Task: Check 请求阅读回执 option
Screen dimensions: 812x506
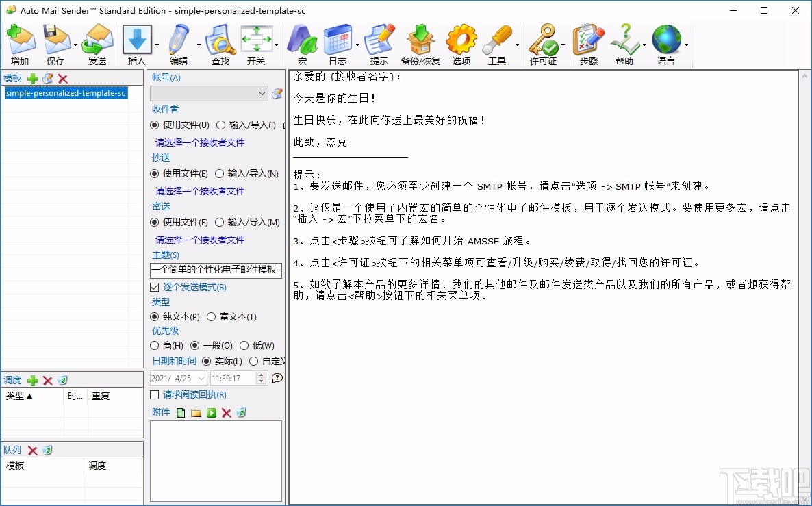Action: pos(154,394)
